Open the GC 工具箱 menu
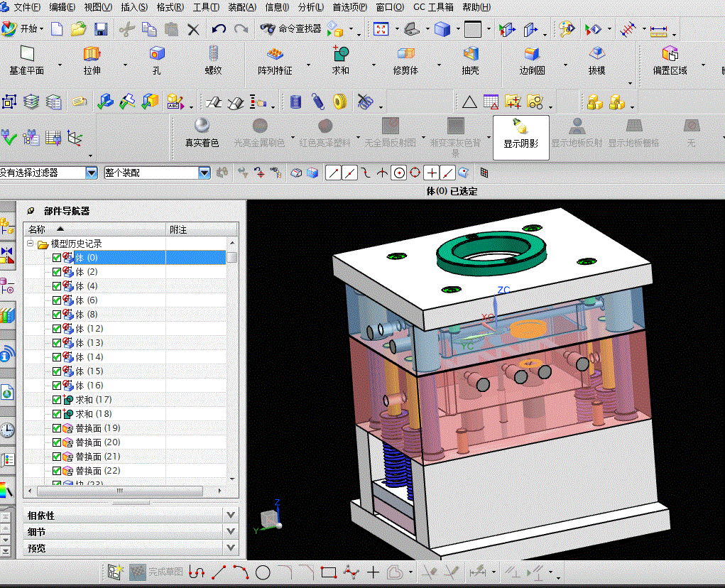 tap(433, 7)
